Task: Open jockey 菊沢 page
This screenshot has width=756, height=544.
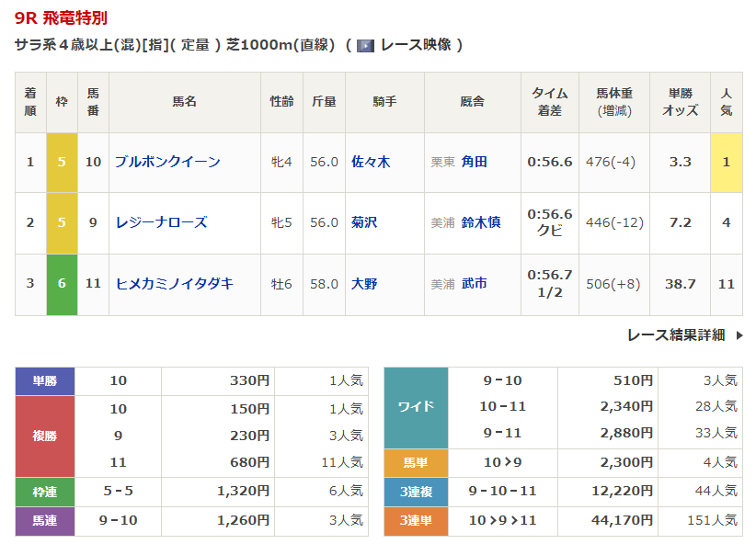Action: click(x=364, y=222)
